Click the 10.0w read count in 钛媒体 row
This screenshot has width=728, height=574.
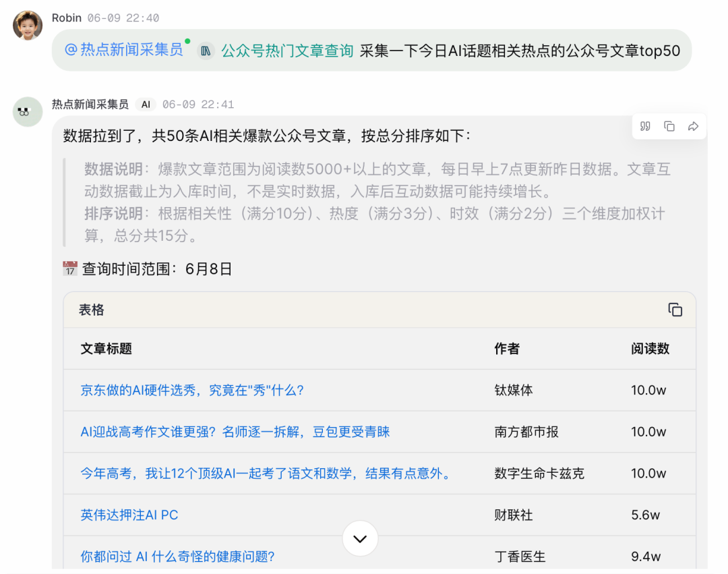(x=648, y=390)
